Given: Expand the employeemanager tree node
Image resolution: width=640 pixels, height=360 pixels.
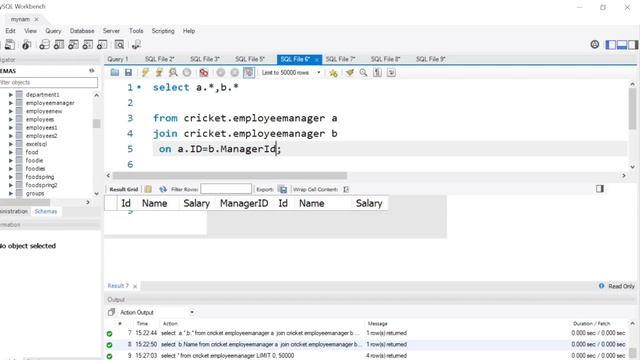Looking at the screenshot, I should tap(11, 103).
